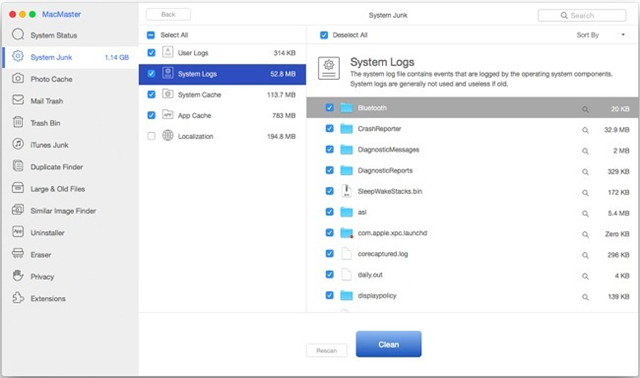640x378 pixels.
Task: Click the Mail Trash envelope icon
Action: pyautogui.click(x=18, y=100)
